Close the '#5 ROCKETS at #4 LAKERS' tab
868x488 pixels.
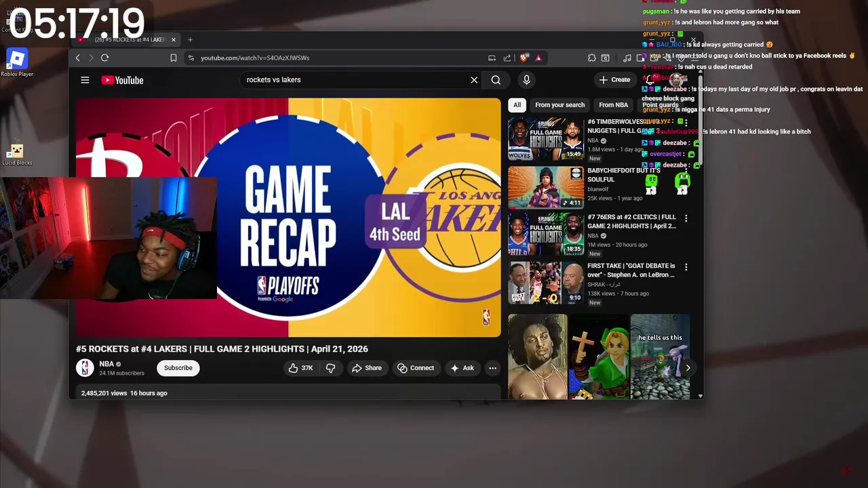click(x=173, y=39)
